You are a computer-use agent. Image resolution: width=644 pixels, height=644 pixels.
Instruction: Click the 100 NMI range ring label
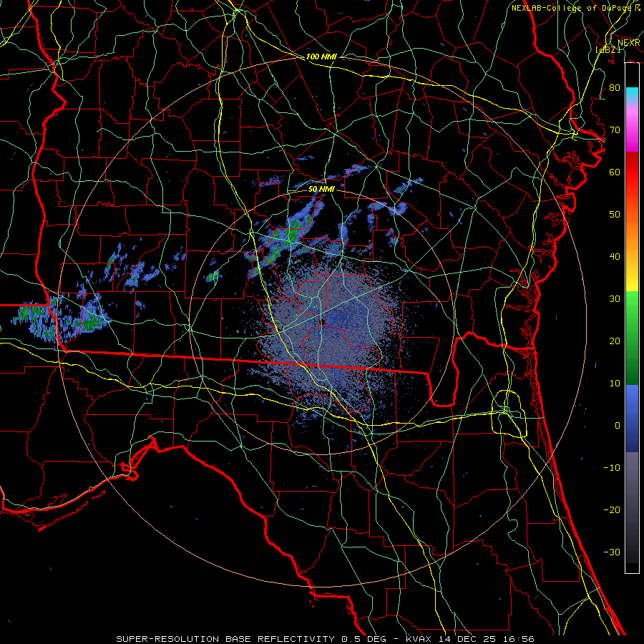[321, 57]
